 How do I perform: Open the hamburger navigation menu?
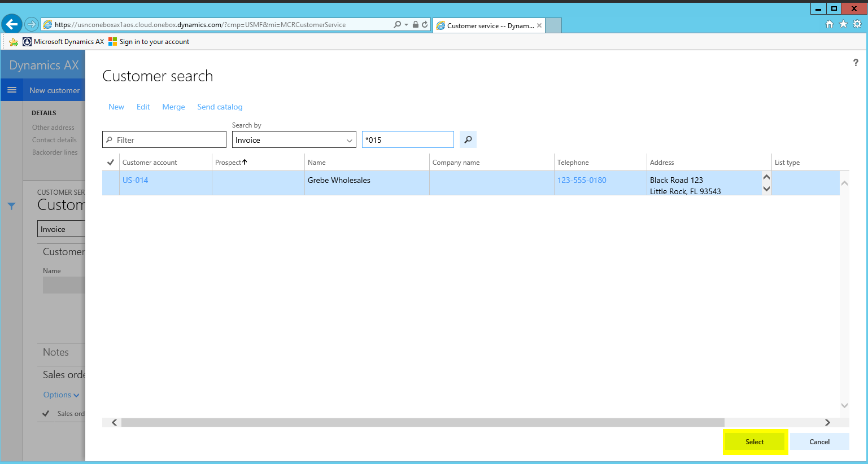click(12, 90)
